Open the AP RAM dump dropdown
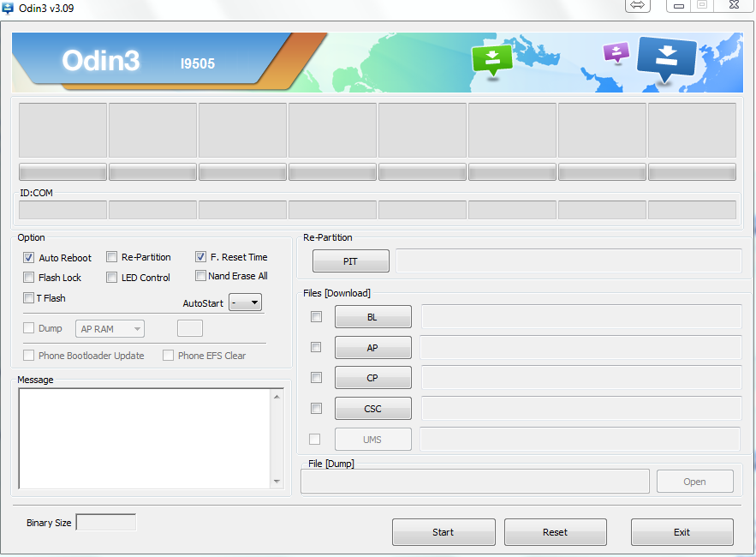Viewport: 756px width, 557px height. tap(110, 329)
